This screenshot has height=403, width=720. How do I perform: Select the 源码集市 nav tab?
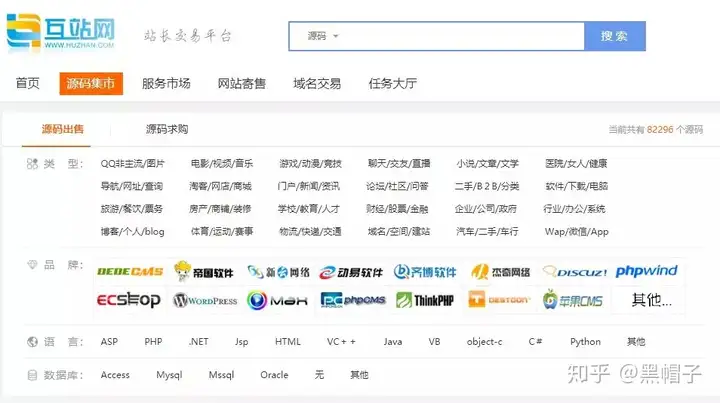click(x=91, y=84)
